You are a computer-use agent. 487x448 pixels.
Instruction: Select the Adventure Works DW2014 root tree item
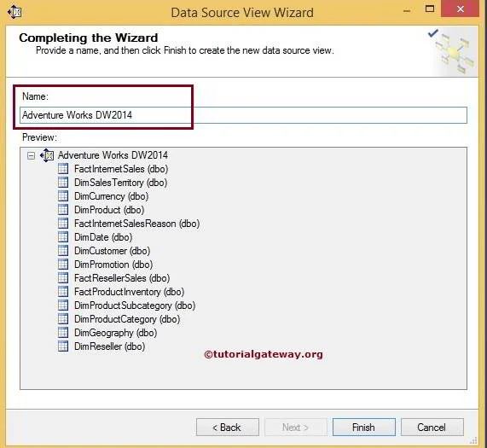click(113, 155)
